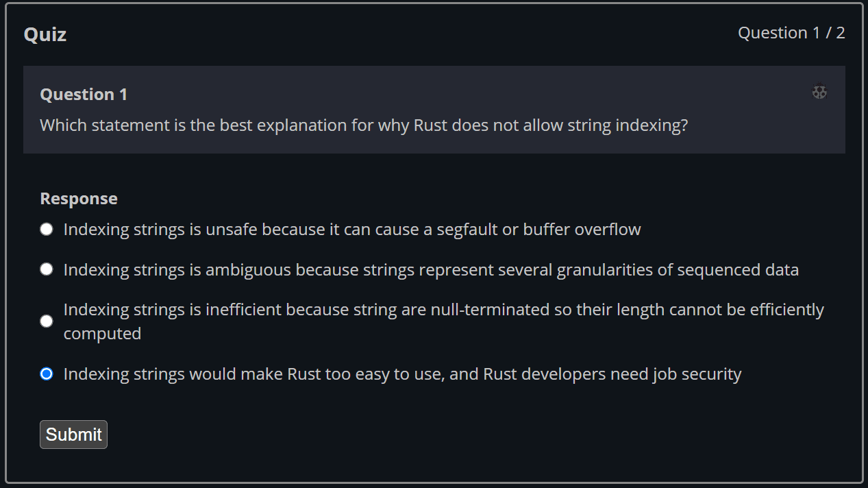Select the segfault or buffer overflow radio button
Image resolution: width=868 pixels, height=488 pixels.
[x=47, y=229]
